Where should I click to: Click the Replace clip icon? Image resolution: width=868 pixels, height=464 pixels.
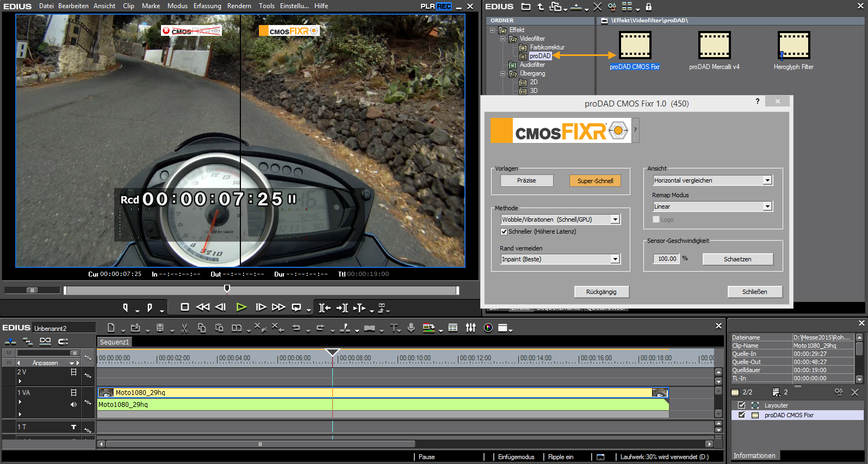(x=237, y=328)
